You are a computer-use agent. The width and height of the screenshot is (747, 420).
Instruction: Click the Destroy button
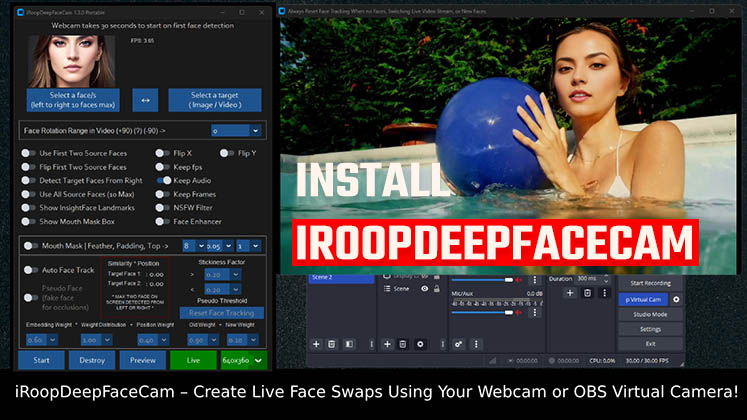[x=92, y=360]
